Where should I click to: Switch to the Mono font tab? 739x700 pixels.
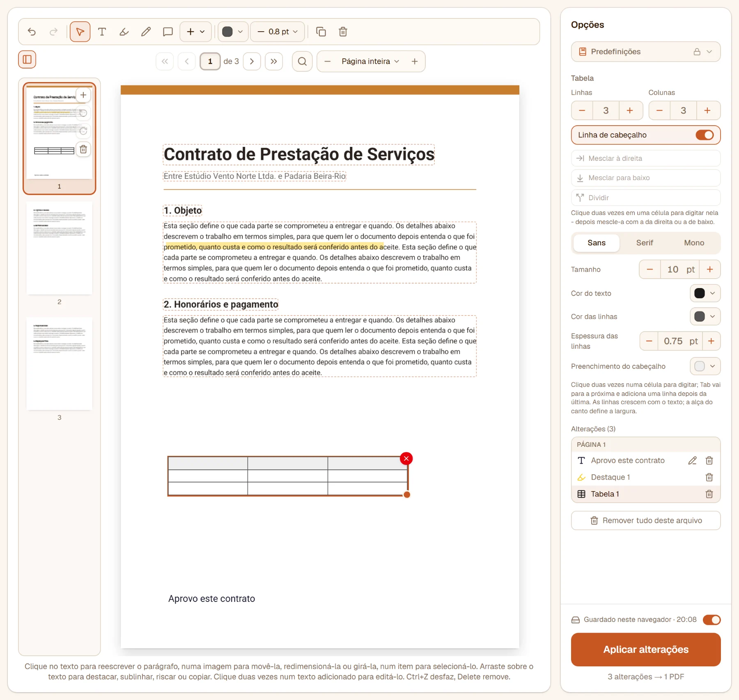(694, 243)
